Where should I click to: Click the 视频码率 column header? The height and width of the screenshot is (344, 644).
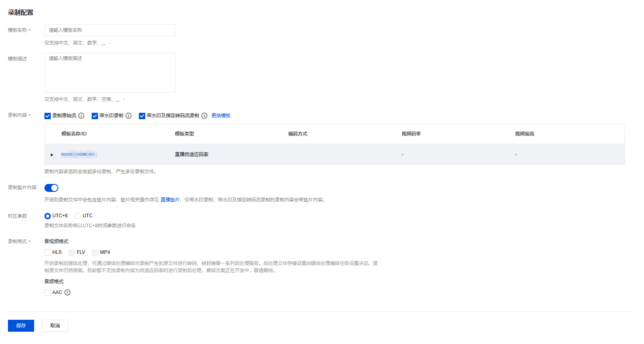click(411, 134)
